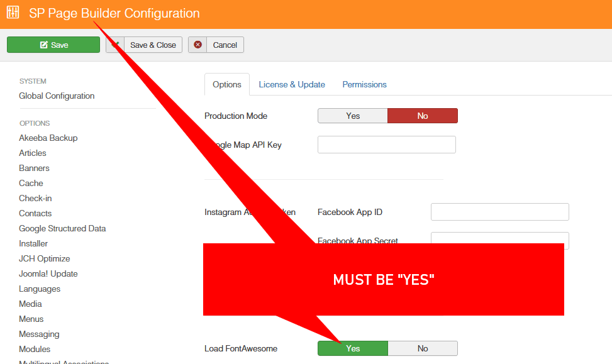Image resolution: width=612 pixels, height=364 pixels.
Task: Click the Cancel button label
Action: [x=225, y=45]
